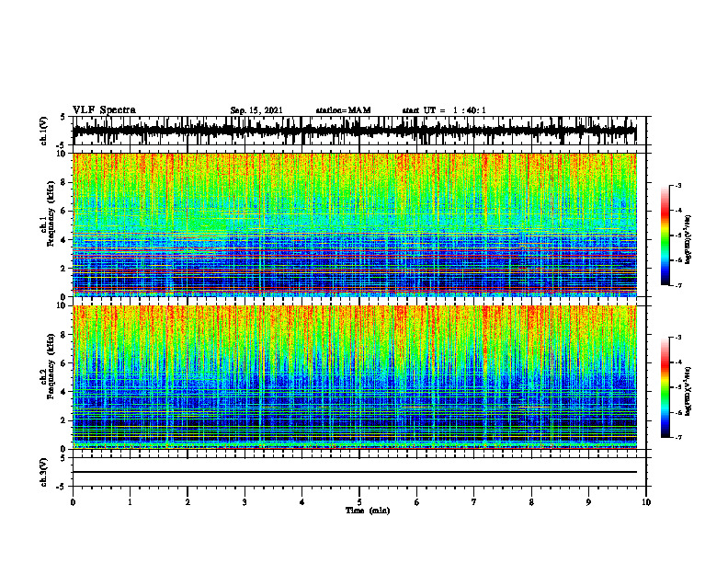Click ch.1 frequency axis tick "6"

pos(64,211)
